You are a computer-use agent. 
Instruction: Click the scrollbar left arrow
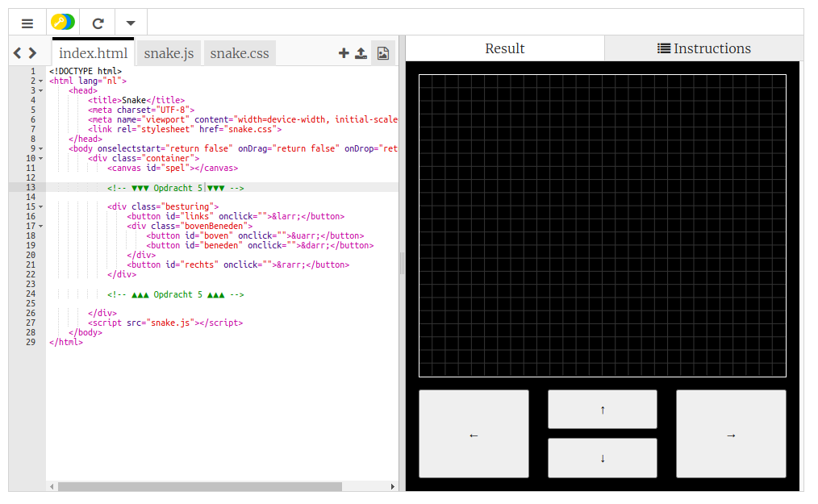pos(52,486)
